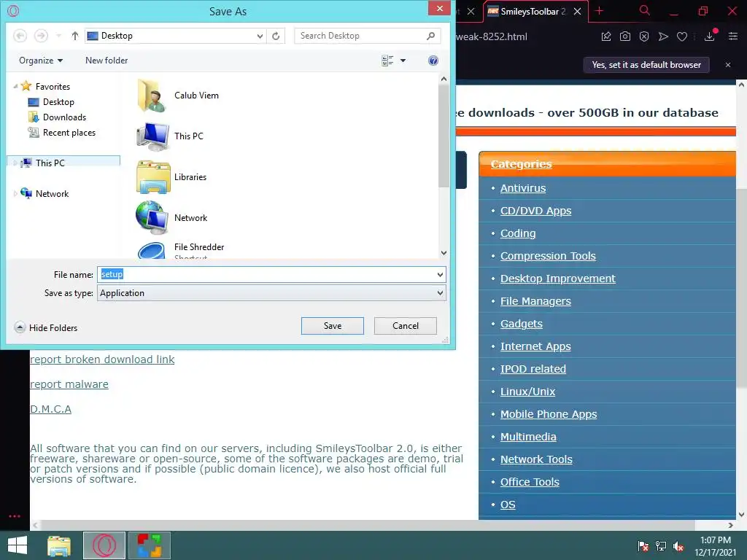Collapse panel with Hide Folders
Image resolution: width=747 pixels, height=560 pixels.
[46, 327]
